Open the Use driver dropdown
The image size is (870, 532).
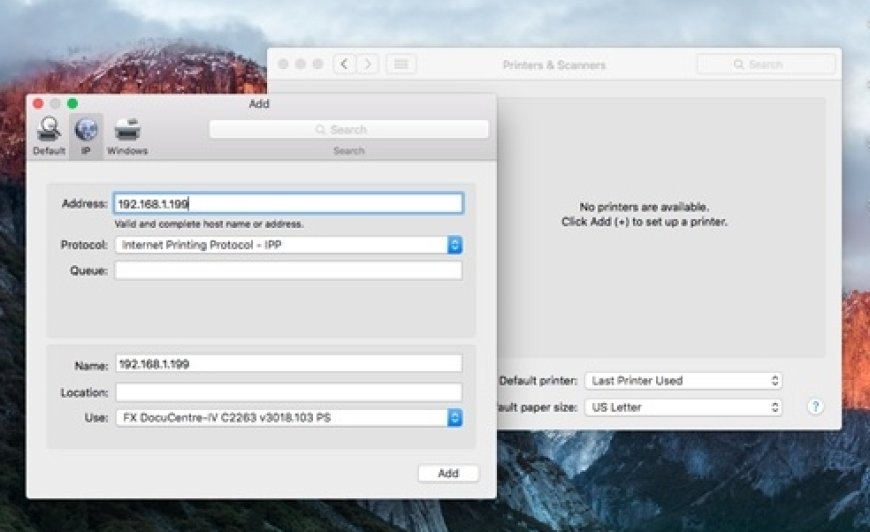(x=288, y=417)
